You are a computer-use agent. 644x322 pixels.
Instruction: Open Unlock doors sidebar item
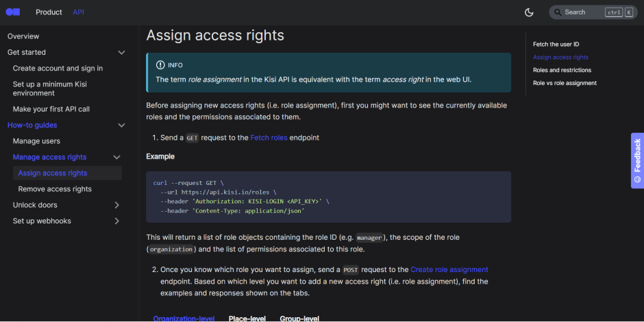click(36, 205)
